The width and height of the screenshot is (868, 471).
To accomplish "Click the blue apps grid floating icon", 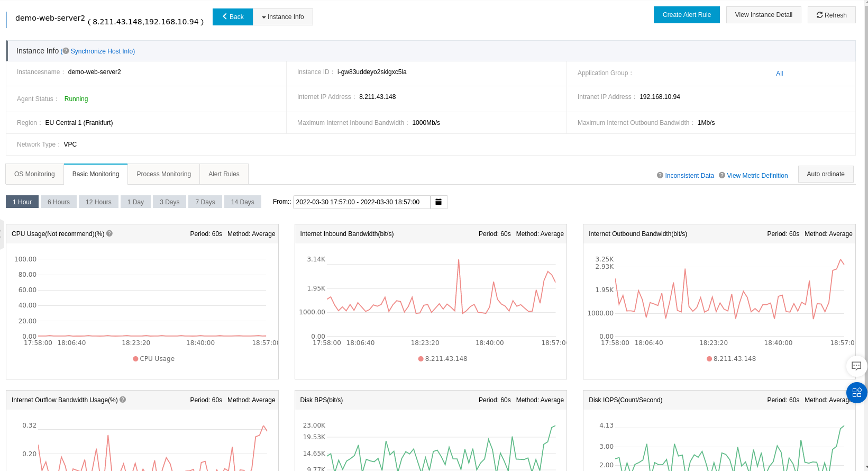I will (x=857, y=393).
